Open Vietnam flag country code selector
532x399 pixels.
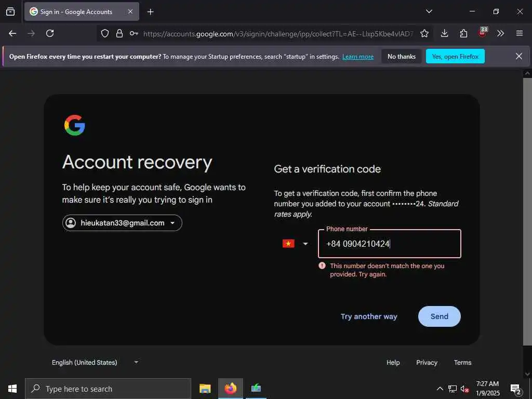point(295,244)
